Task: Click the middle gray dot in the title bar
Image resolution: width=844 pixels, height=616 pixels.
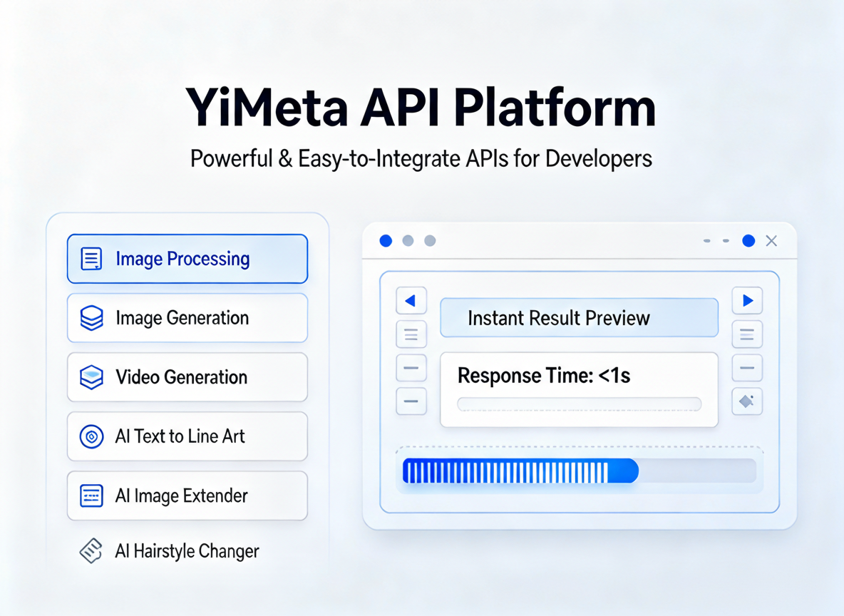Action: (x=408, y=241)
